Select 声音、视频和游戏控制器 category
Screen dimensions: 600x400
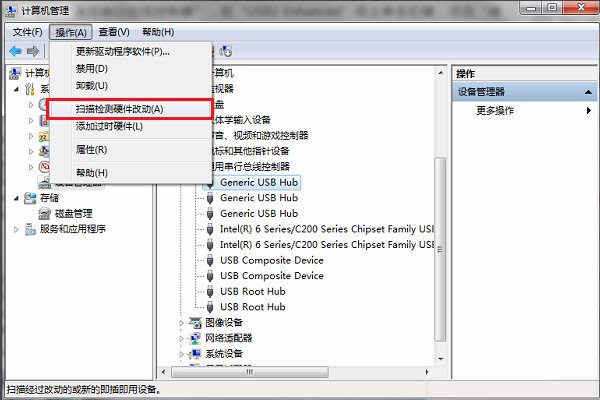pos(260,135)
